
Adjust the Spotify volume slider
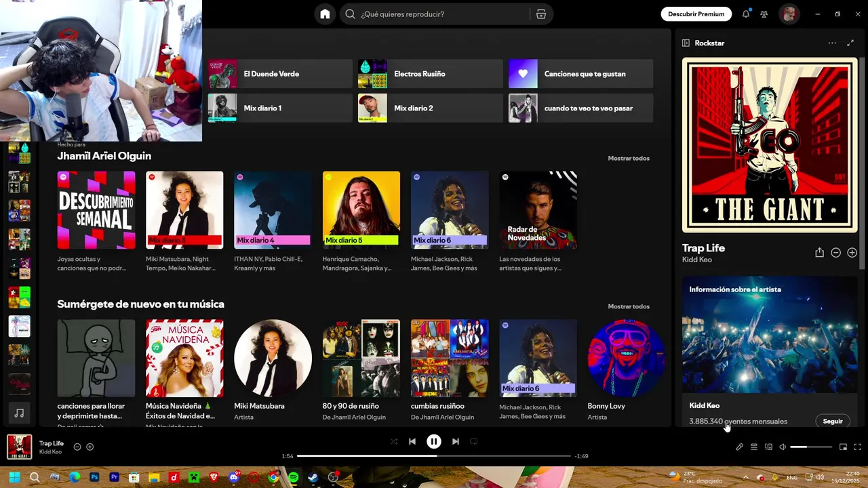click(x=811, y=447)
